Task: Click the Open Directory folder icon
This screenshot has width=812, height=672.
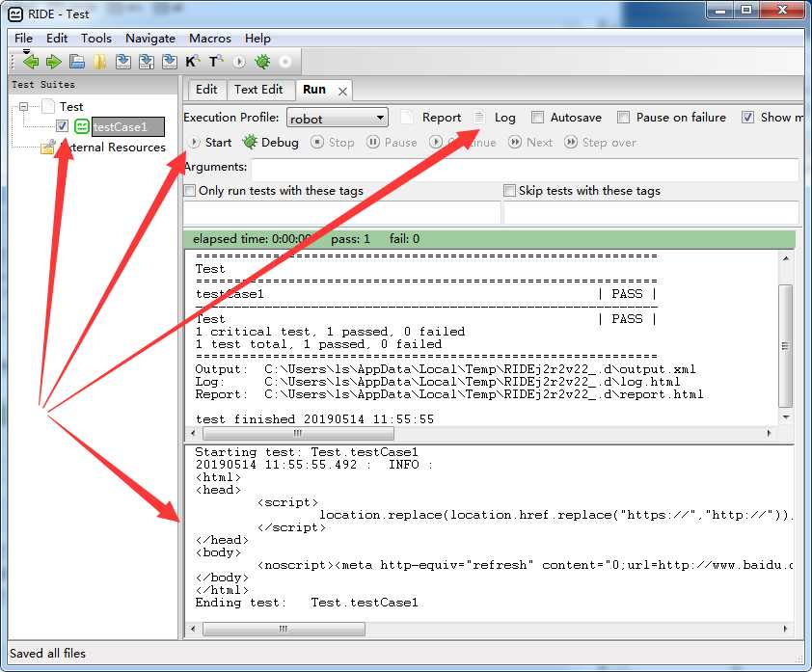Action: 100,62
